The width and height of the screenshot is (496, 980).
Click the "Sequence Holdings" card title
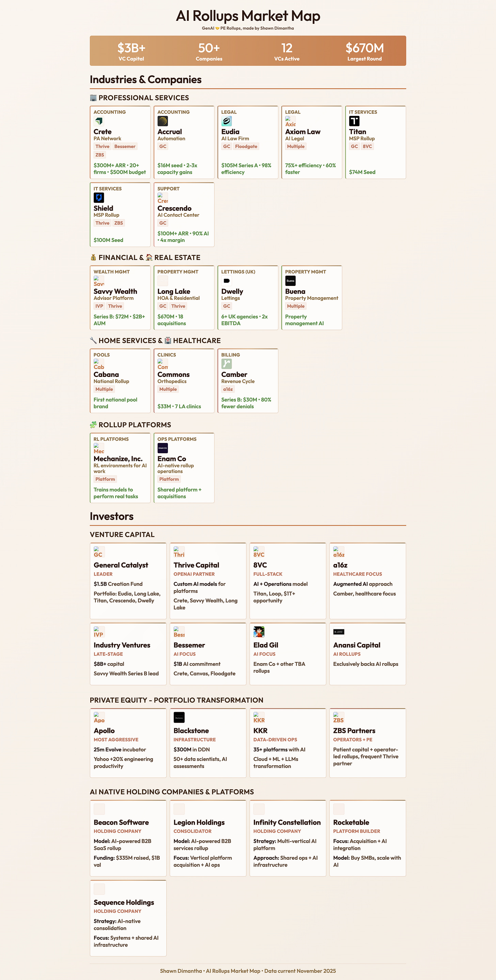(124, 902)
